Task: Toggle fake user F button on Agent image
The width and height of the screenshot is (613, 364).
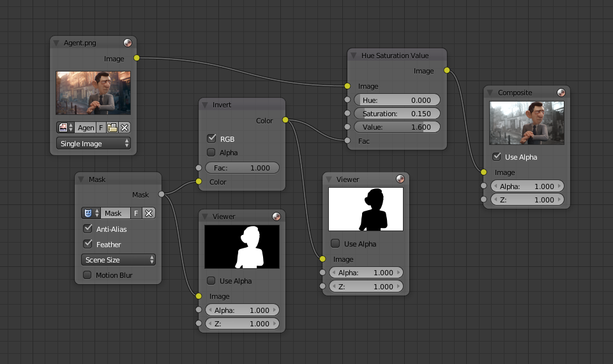Action: [100, 128]
